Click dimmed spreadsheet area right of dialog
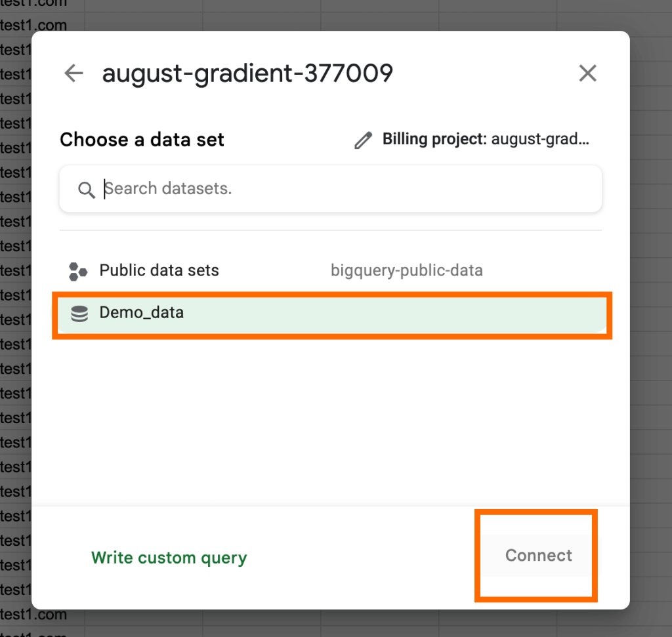 point(651,318)
